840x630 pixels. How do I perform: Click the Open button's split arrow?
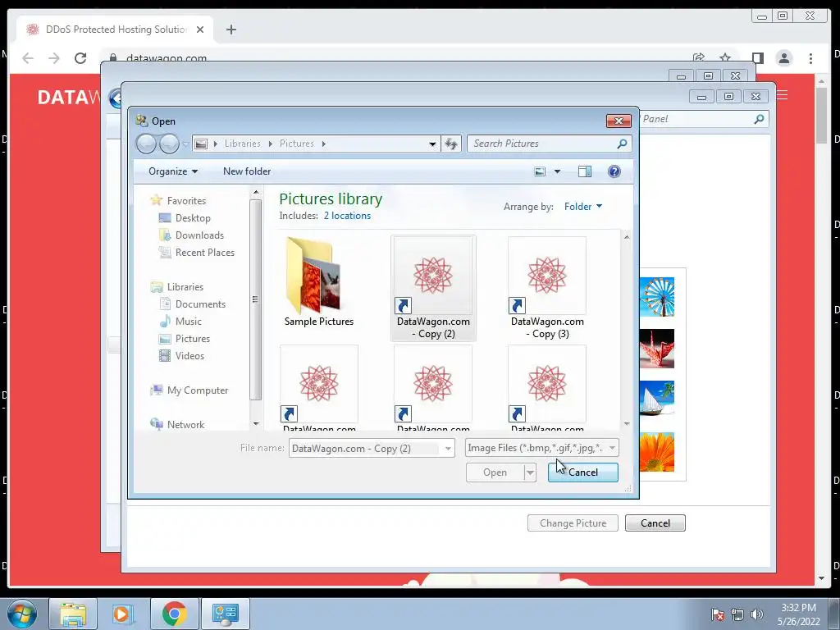click(530, 472)
